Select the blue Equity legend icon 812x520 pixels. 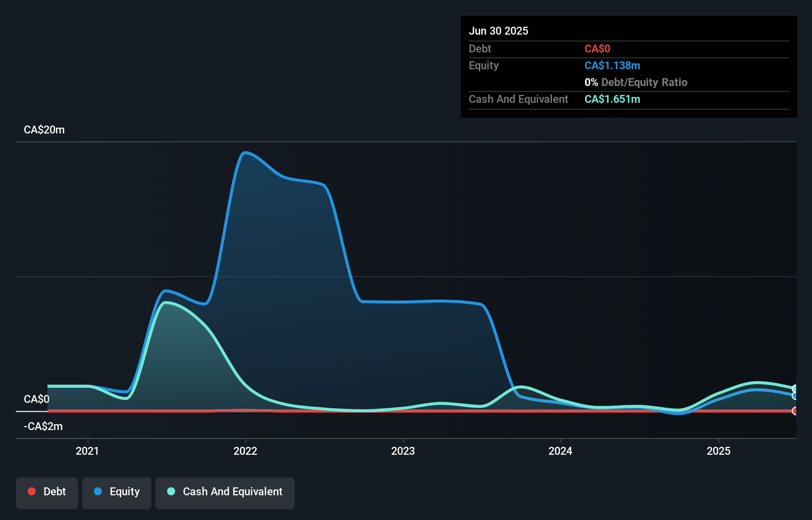101,491
